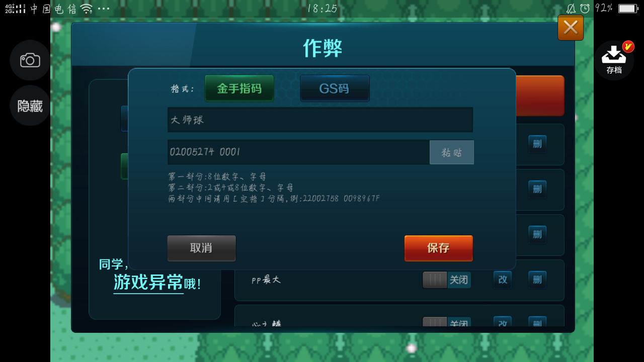Click the cheat name field 大师球

click(320, 120)
